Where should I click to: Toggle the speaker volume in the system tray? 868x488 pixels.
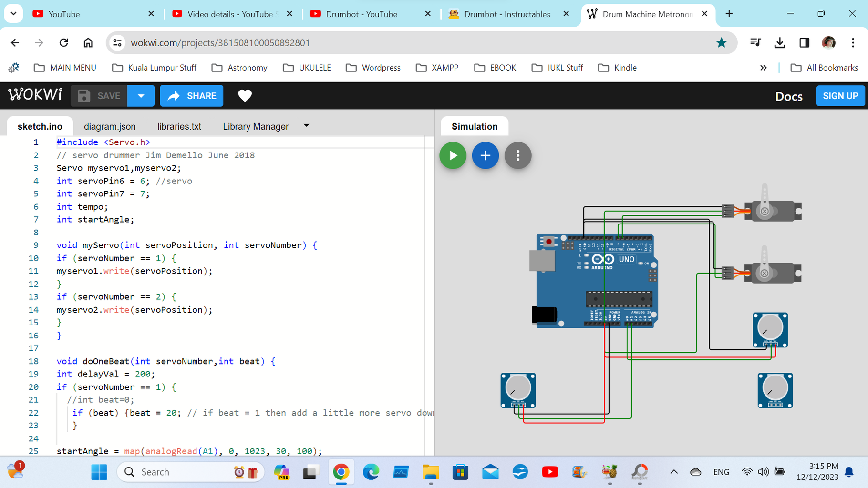tap(764, 472)
